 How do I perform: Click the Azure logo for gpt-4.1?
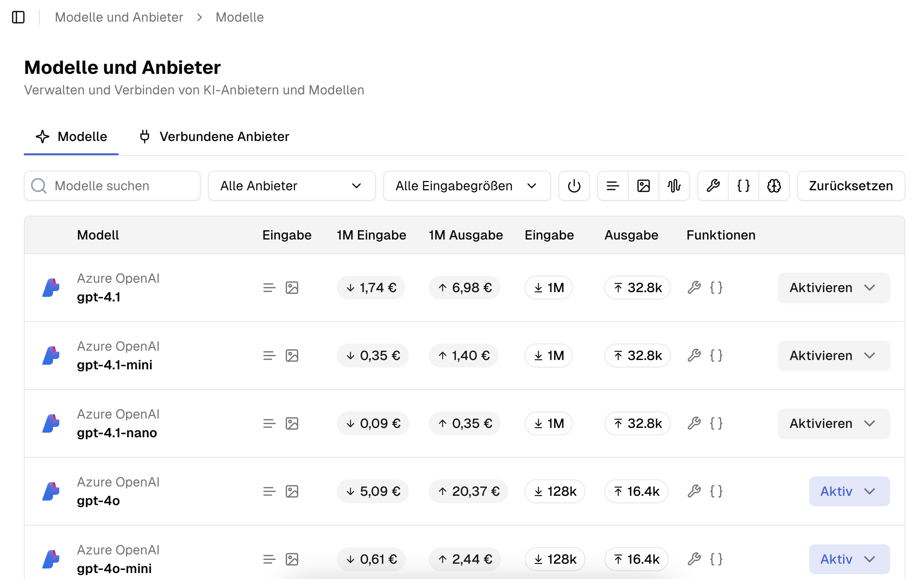[x=50, y=288]
